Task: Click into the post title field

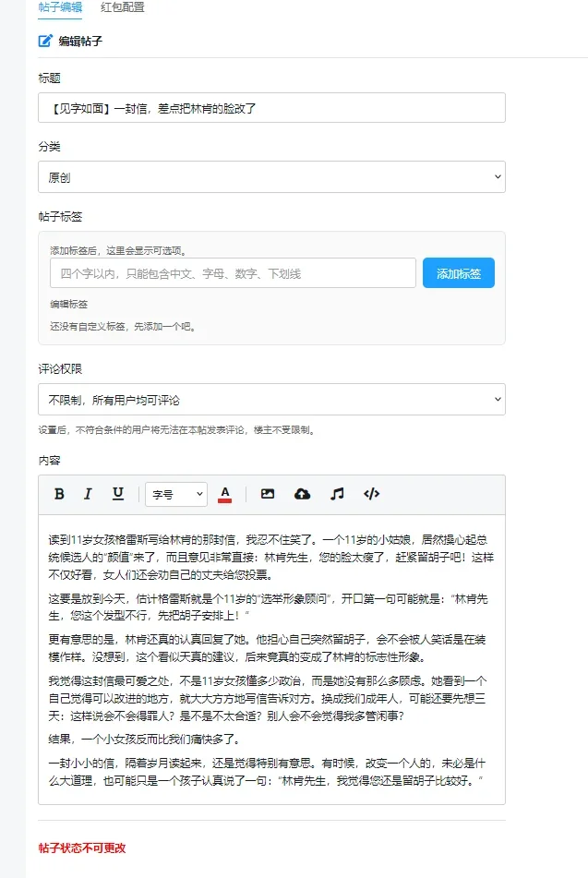Action: coord(271,107)
